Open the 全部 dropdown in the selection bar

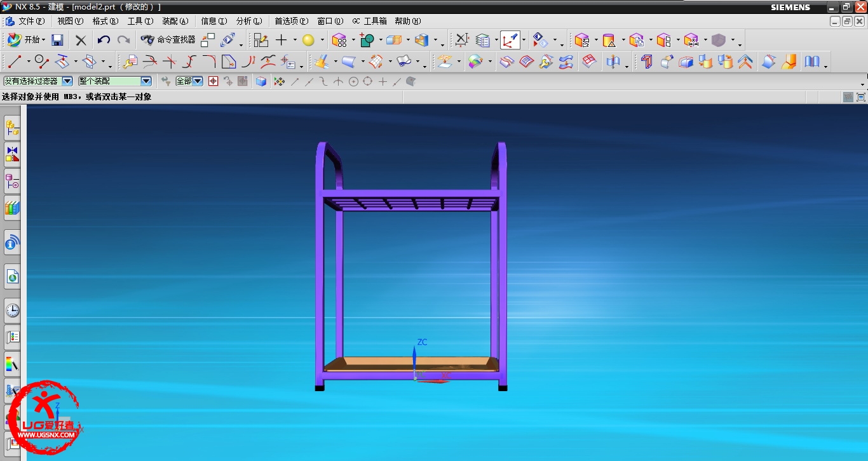click(189, 81)
